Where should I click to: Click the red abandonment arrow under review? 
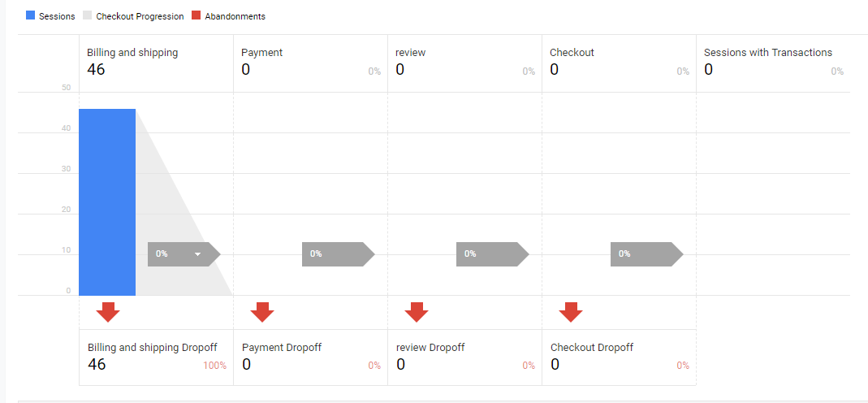point(417,312)
